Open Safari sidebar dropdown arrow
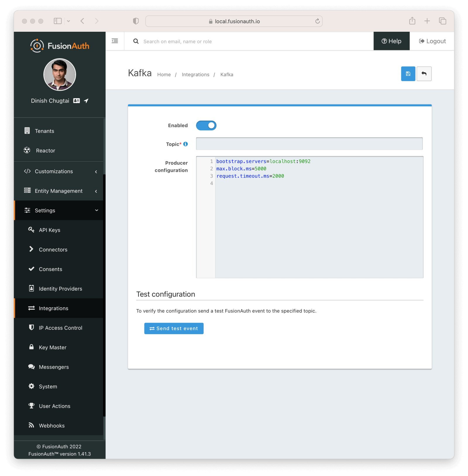This screenshot has height=476, width=468. coord(68,21)
